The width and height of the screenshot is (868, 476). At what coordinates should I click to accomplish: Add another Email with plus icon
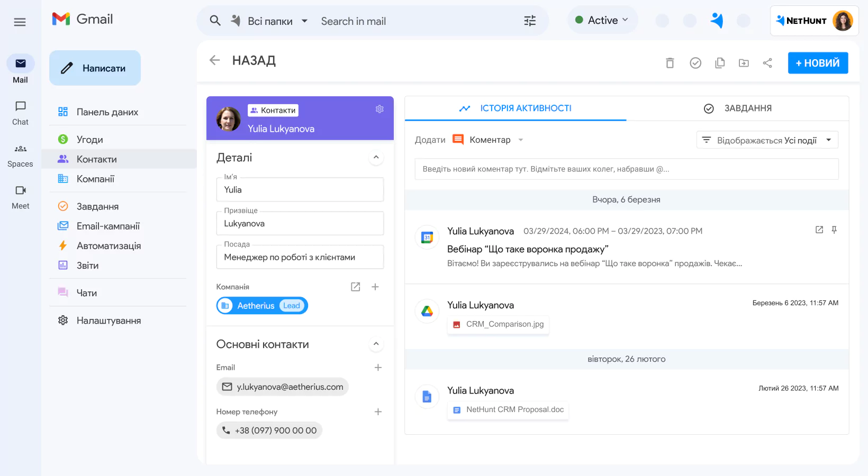(x=378, y=368)
